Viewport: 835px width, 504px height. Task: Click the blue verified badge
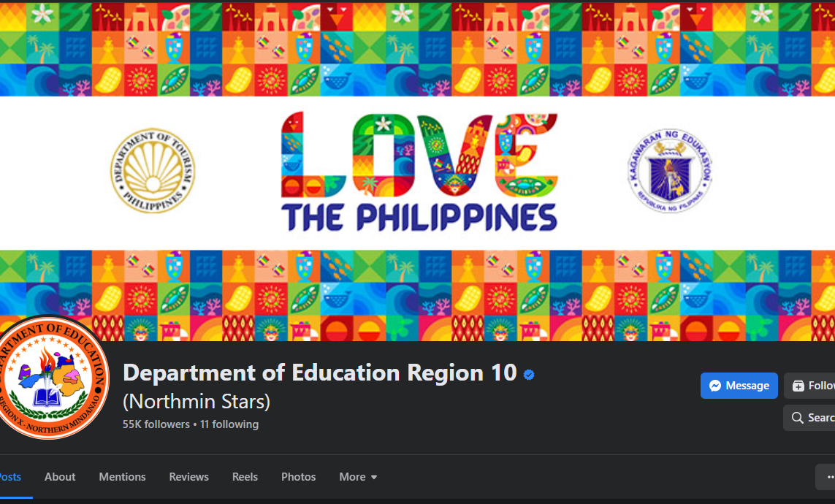pos(529,375)
